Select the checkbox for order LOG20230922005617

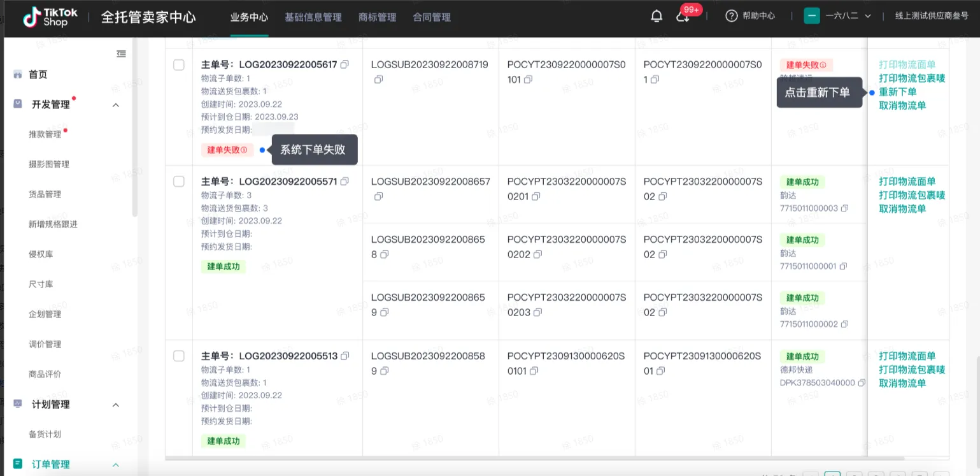(179, 65)
